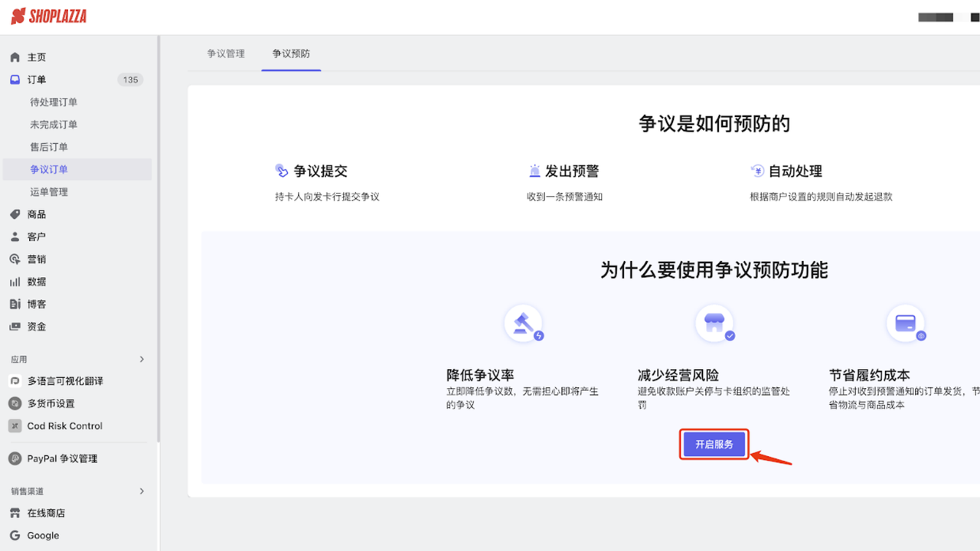
Task: Open the 数据 analytics icon
Action: [15, 281]
